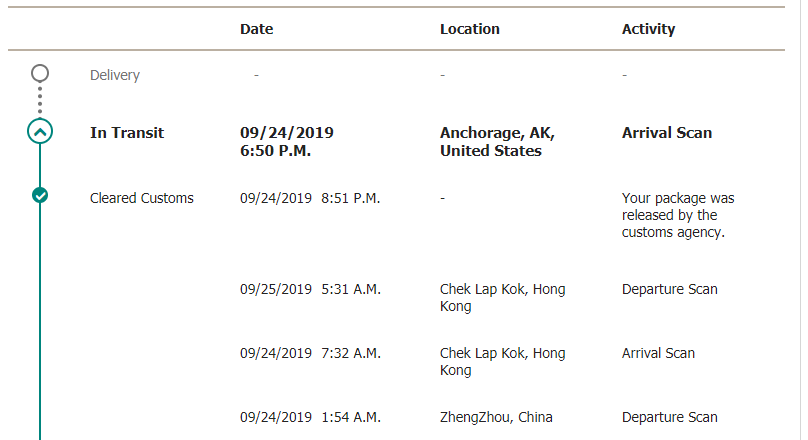This screenshot has height=440, width=808.
Task: Click the Cleared Customs green checkmark icon
Action: (x=40, y=195)
